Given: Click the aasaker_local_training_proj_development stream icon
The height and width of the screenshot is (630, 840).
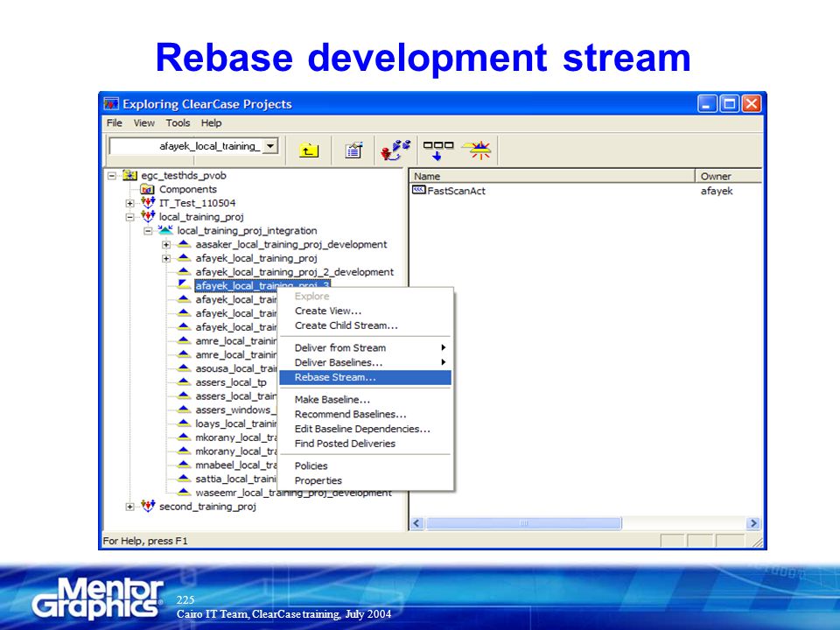Looking at the screenshot, I should (184, 244).
